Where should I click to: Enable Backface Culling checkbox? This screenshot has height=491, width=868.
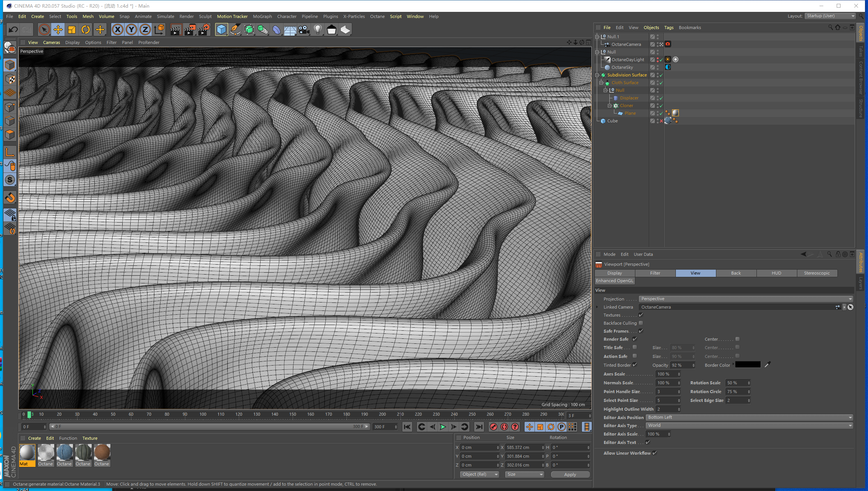pos(641,323)
